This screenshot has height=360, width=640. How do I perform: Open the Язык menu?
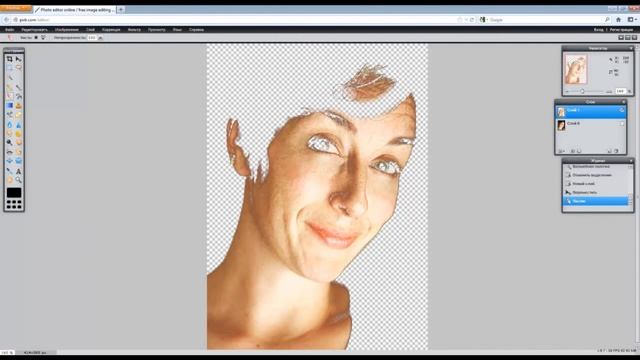[177, 30]
